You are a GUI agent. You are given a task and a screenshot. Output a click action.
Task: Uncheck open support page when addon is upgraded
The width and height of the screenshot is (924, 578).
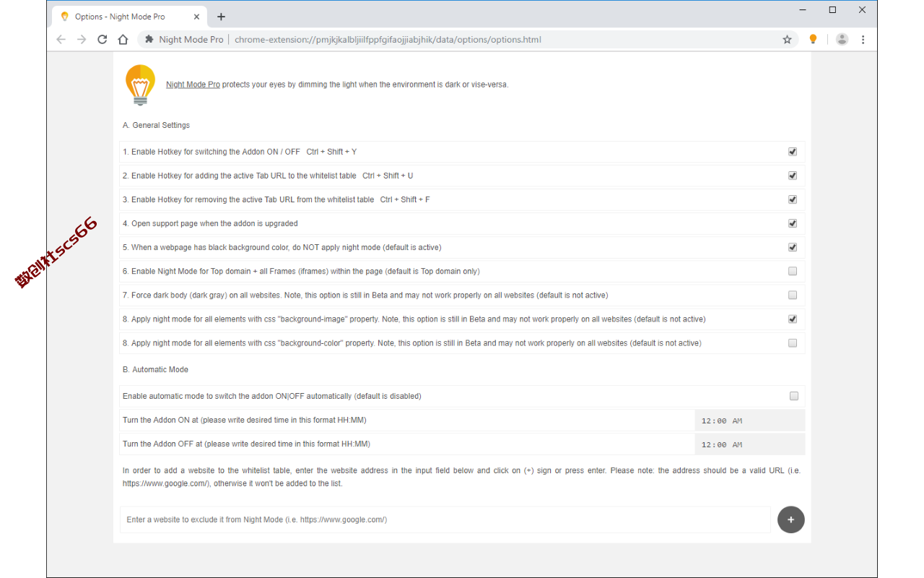793,223
